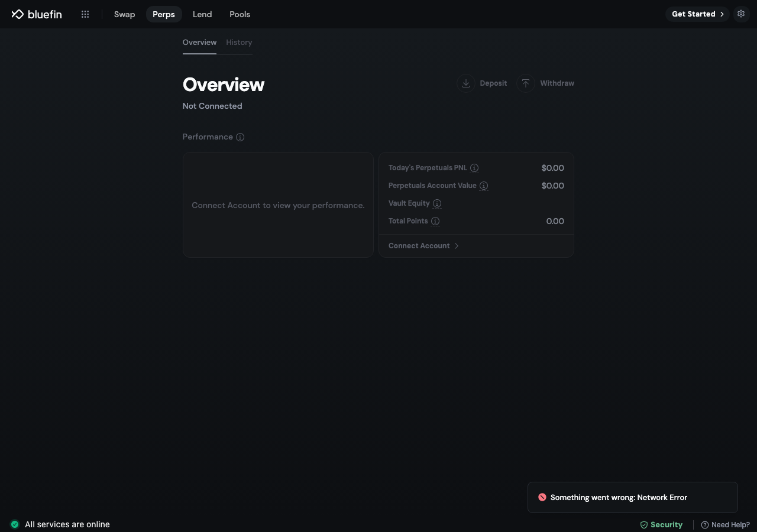
Task: Click the Vault Equity label
Action: [x=409, y=203]
